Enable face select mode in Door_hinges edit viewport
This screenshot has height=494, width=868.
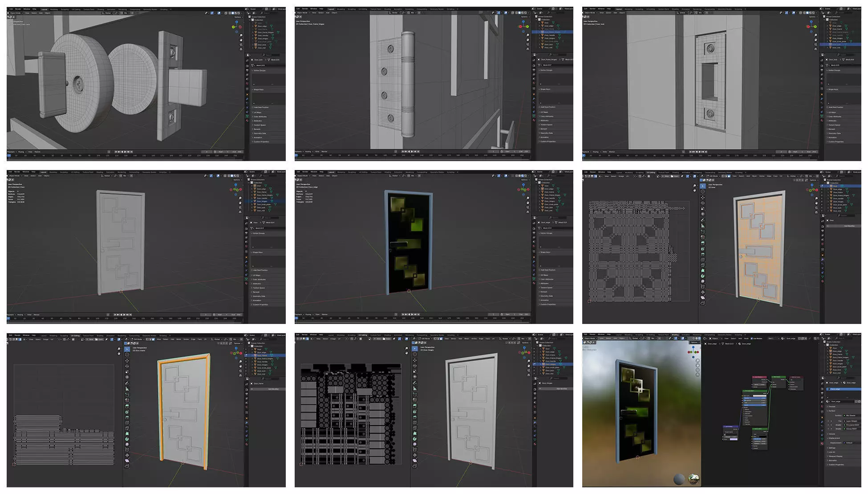coord(441,339)
